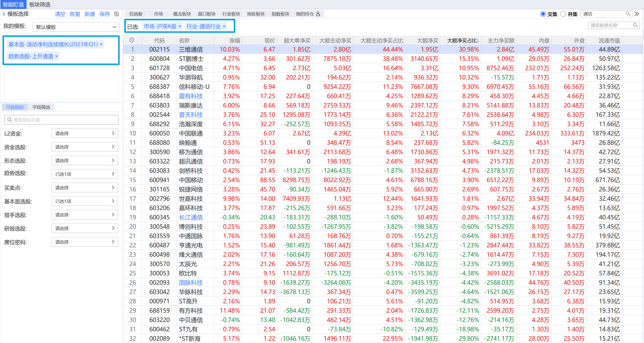Open the 自选股 tab

136,14
